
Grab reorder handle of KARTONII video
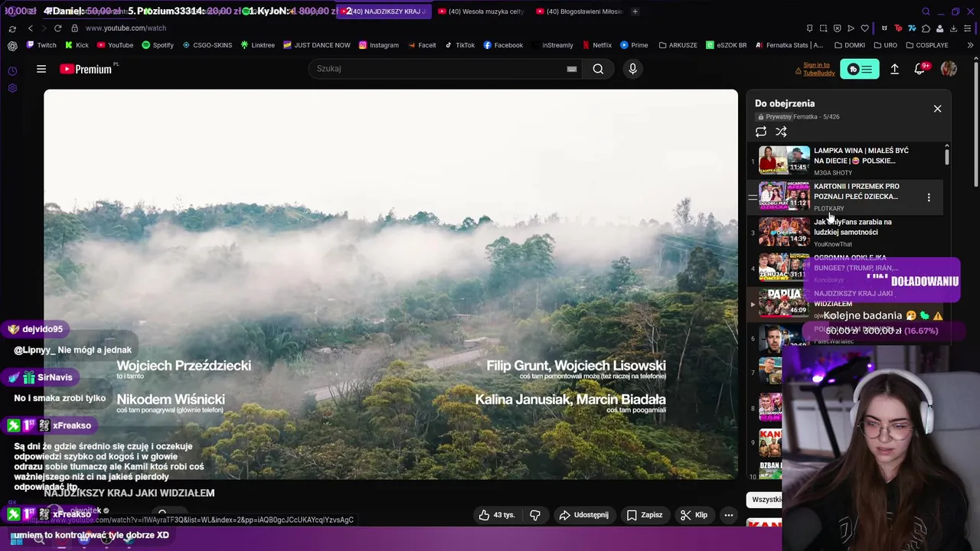point(753,197)
